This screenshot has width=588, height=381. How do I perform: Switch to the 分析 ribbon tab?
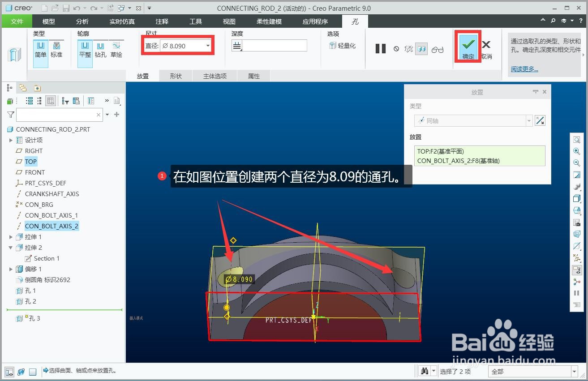tap(82, 21)
